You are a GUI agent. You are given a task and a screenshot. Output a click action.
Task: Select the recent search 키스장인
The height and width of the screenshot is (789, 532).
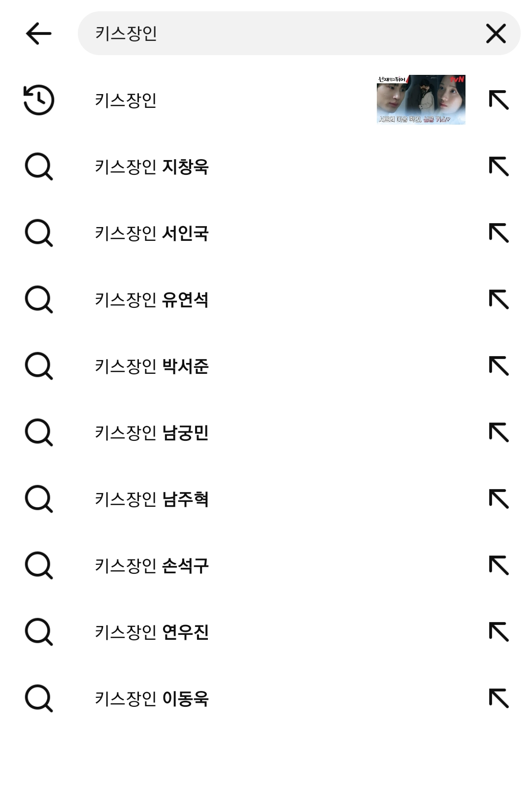point(126,100)
